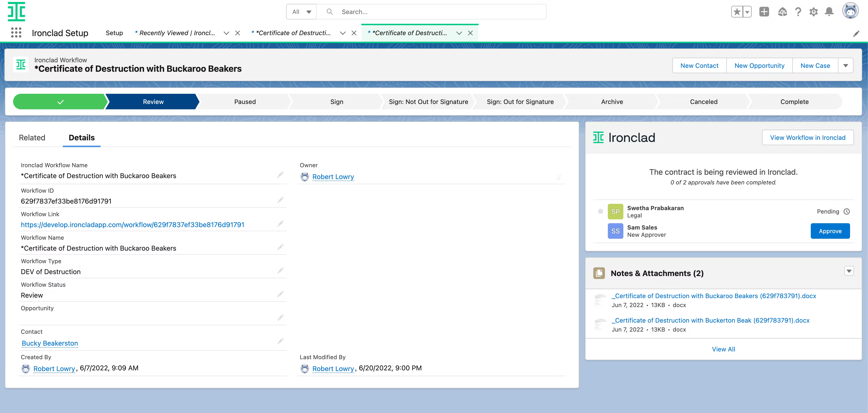Open the App Launcher grid icon
868x413 pixels.
16,33
